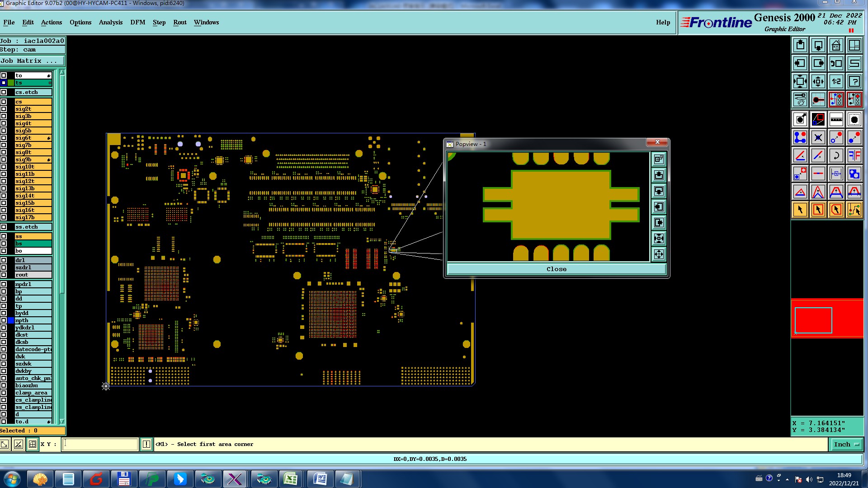Click Close button in Popview window
Viewport: 868px width, 488px height.
tap(557, 269)
